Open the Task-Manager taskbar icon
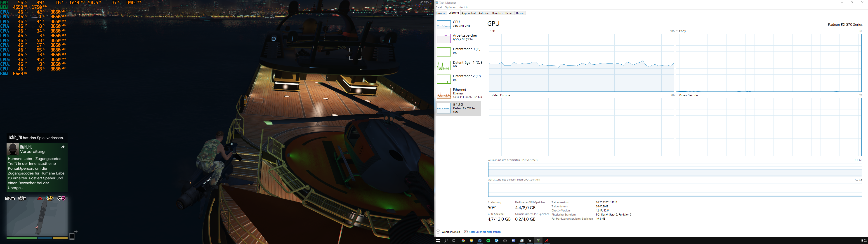 tap(522, 241)
